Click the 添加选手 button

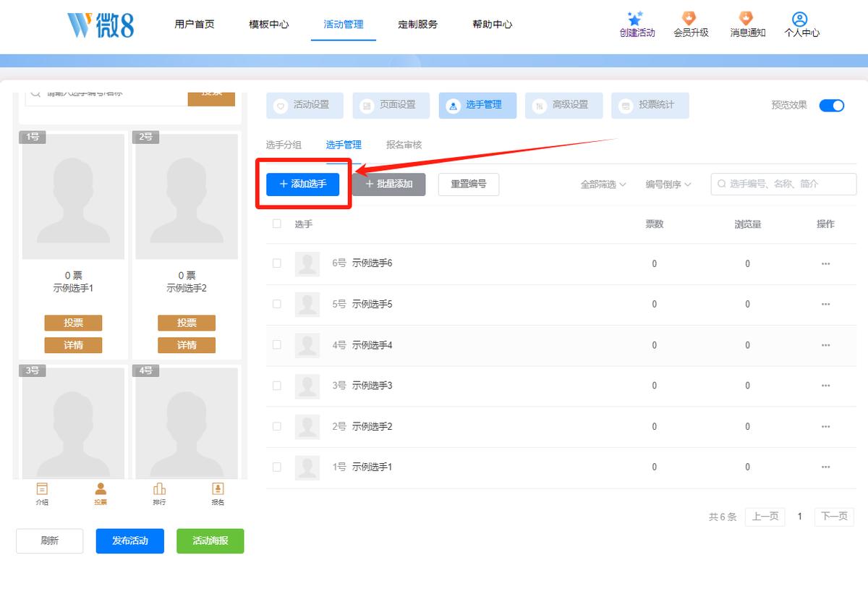302,184
